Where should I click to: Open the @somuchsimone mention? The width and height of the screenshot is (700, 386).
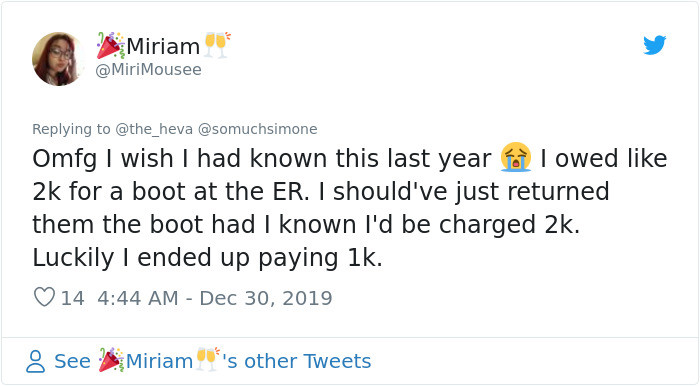click(258, 129)
